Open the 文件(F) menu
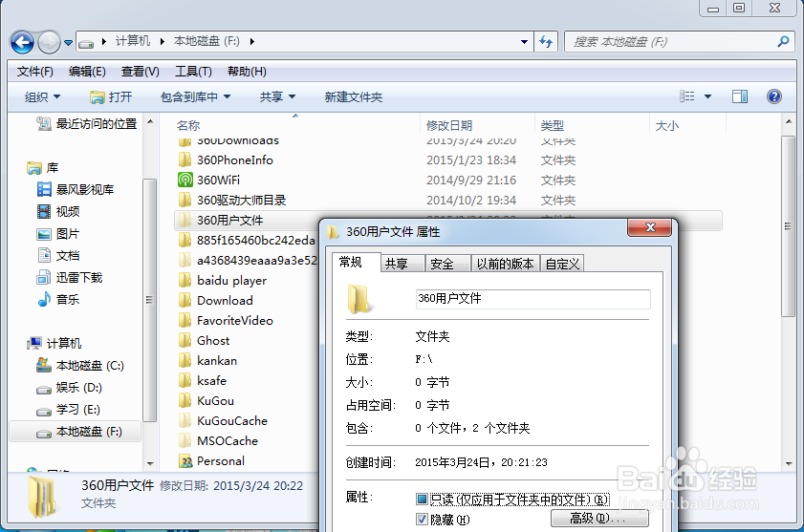This screenshot has width=804, height=532. pyautogui.click(x=34, y=72)
